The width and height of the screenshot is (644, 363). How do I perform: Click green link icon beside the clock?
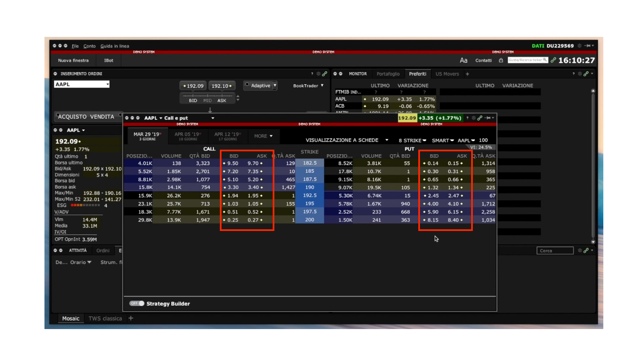tap(553, 60)
